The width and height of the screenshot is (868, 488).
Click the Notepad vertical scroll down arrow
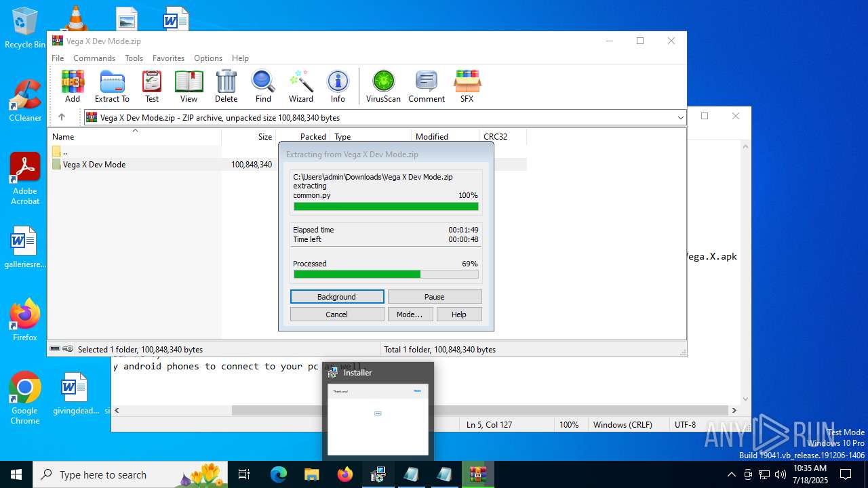click(x=746, y=399)
